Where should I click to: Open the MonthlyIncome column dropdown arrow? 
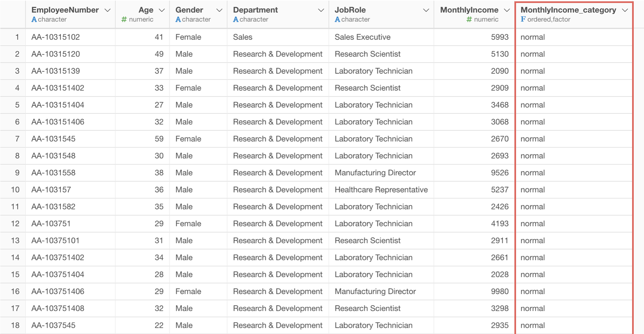[x=507, y=10]
